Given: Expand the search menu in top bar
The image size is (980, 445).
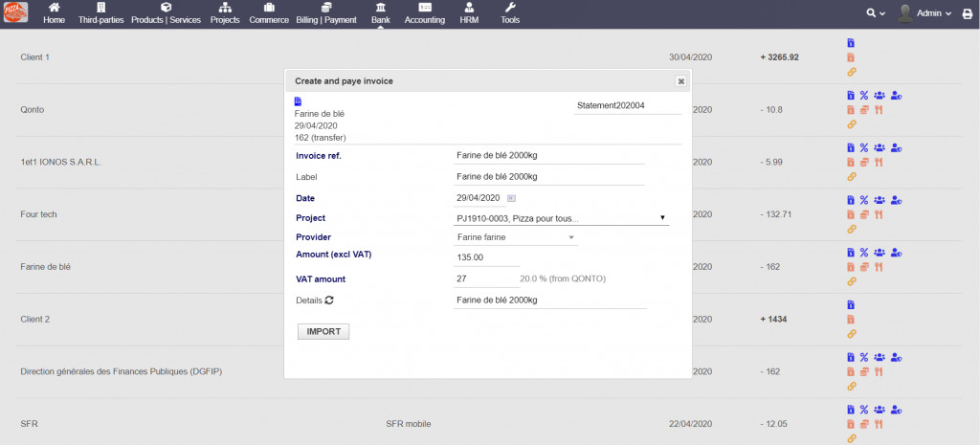Looking at the screenshot, I should (x=875, y=13).
